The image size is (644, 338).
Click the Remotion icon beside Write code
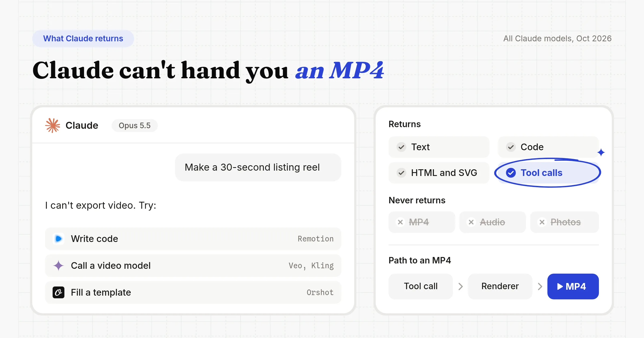(58, 239)
